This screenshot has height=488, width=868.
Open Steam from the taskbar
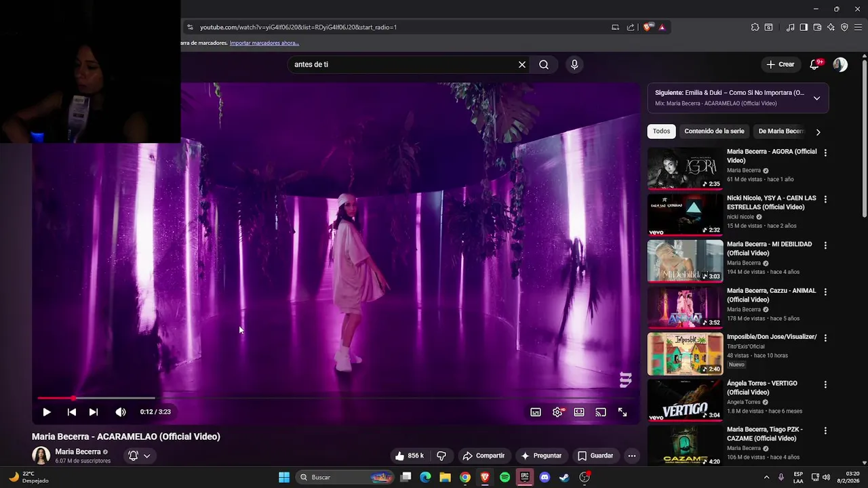tap(564, 477)
